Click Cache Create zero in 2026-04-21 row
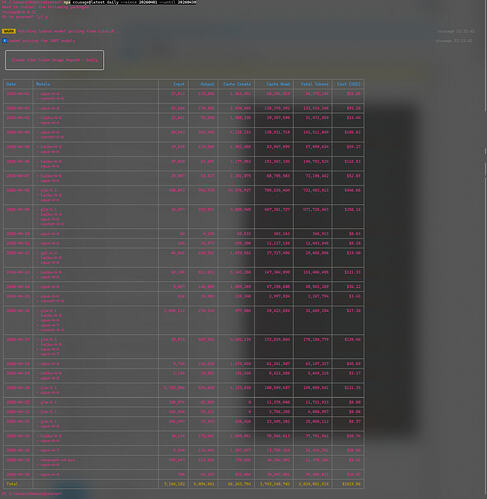 (249, 402)
